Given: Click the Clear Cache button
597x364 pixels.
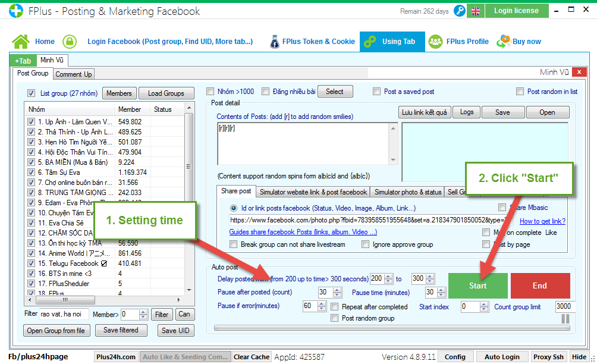Looking at the screenshot, I should tap(252, 357).
